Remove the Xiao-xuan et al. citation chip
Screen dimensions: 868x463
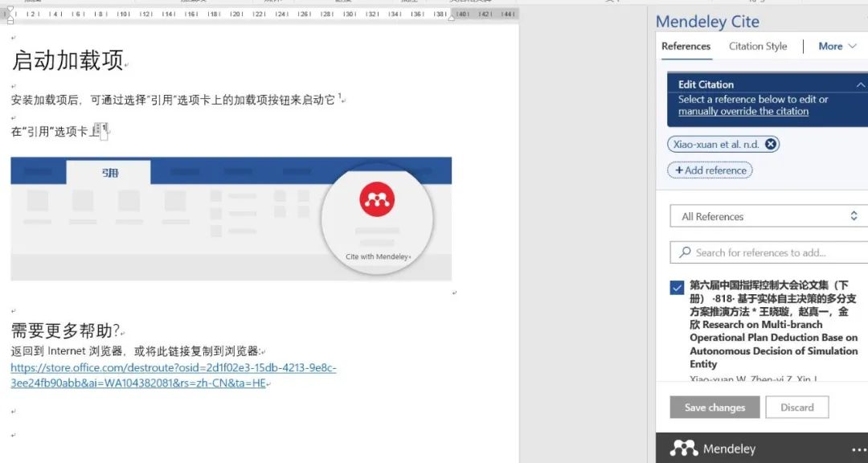(x=771, y=144)
